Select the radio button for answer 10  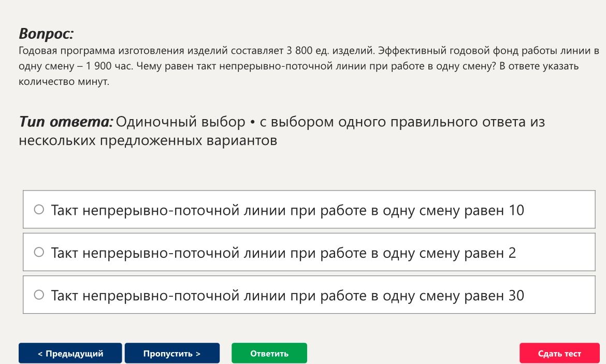39,209
